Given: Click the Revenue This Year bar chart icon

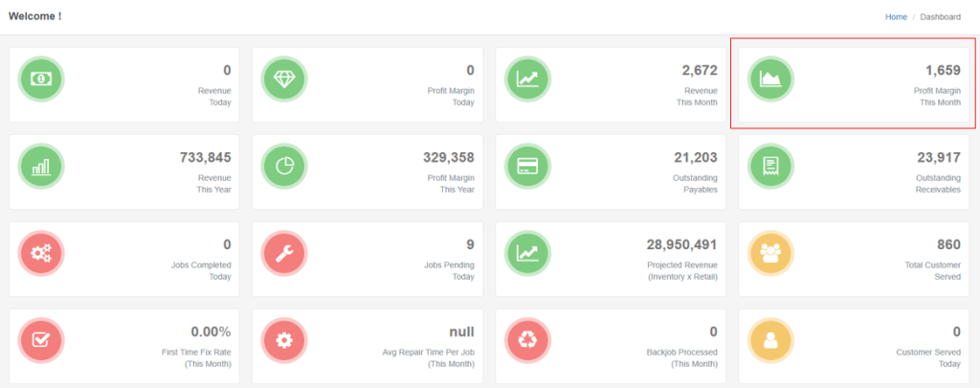Looking at the screenshot, I should click(x=42, y=167).
